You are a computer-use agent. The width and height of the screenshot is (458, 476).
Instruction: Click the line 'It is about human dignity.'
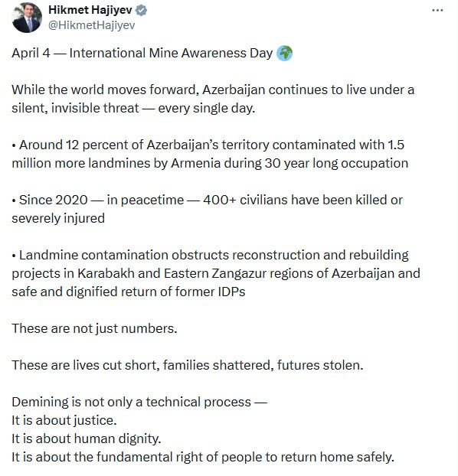86,439
